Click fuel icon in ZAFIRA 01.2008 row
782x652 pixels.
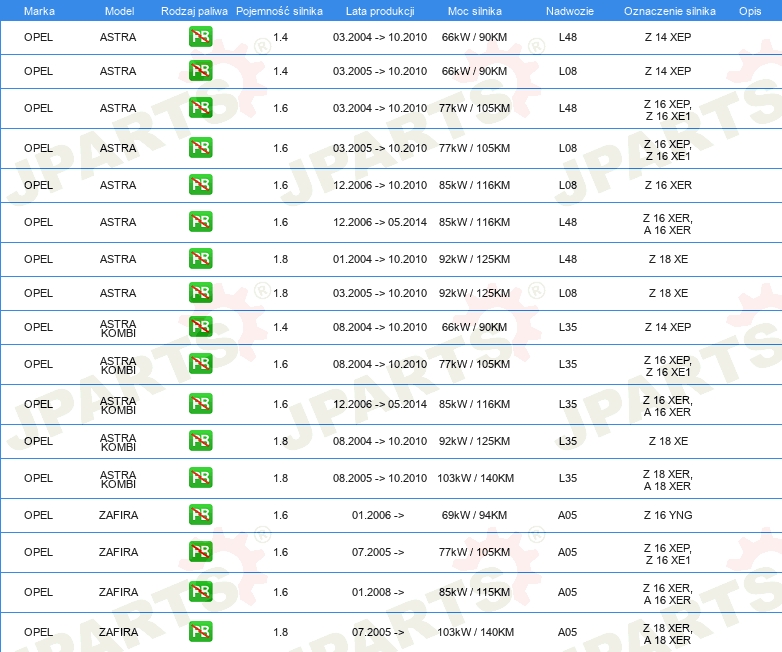click(200, 592)
